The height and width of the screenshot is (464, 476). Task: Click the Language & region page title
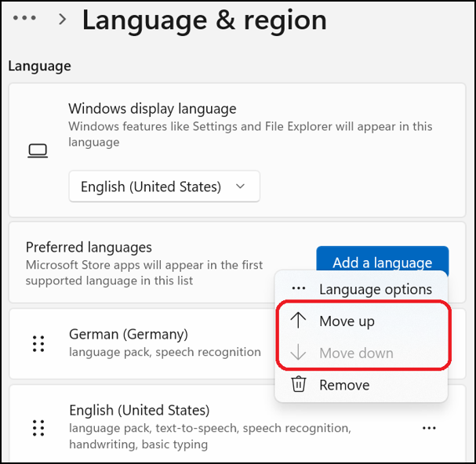click(x=204, y=20)
